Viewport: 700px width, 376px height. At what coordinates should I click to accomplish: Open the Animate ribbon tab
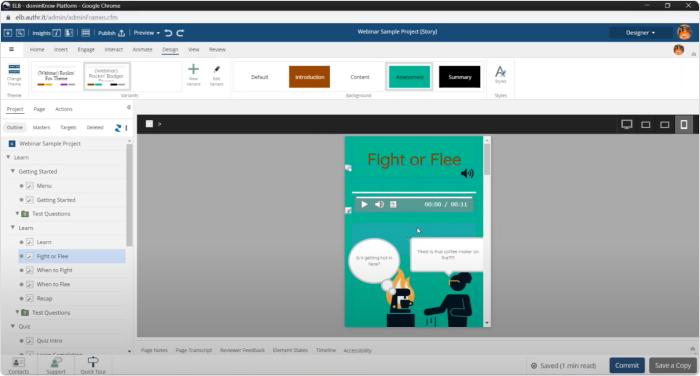click(142, 50)
